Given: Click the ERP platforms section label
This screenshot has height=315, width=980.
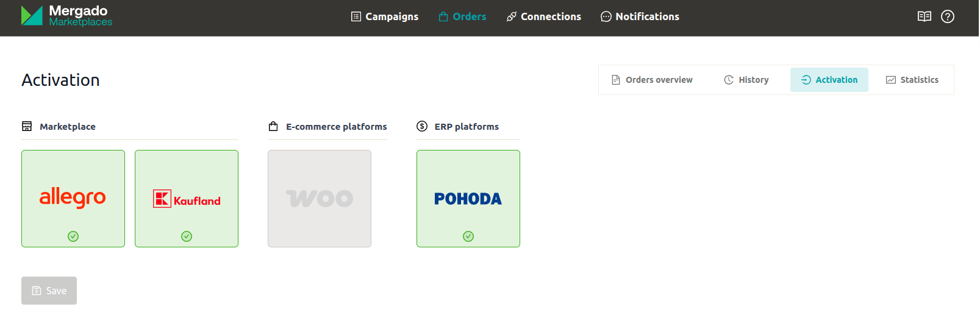Looking at the screenshot, I should tap(467, 127).
